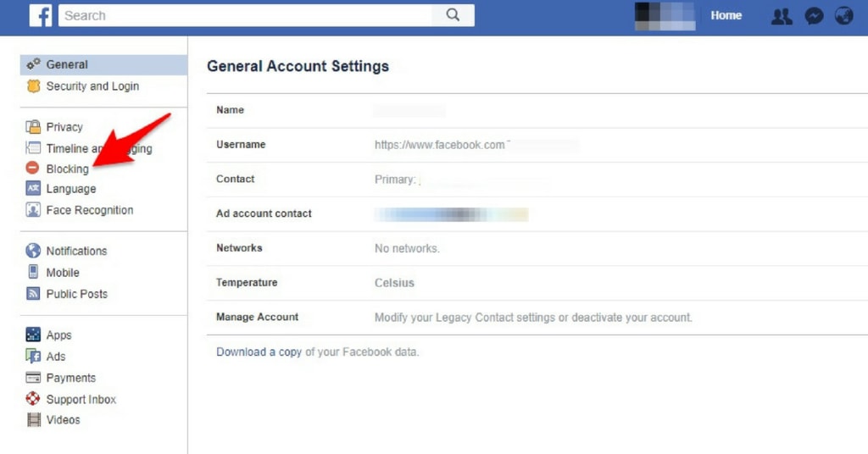
Task: Click the Language icon
Action: tap(33, 189)
